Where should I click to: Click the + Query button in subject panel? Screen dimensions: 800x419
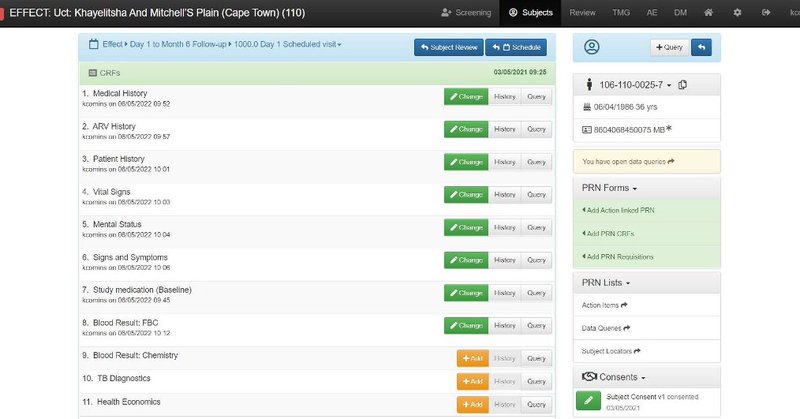pyautogui.click(x=669, y=47)
